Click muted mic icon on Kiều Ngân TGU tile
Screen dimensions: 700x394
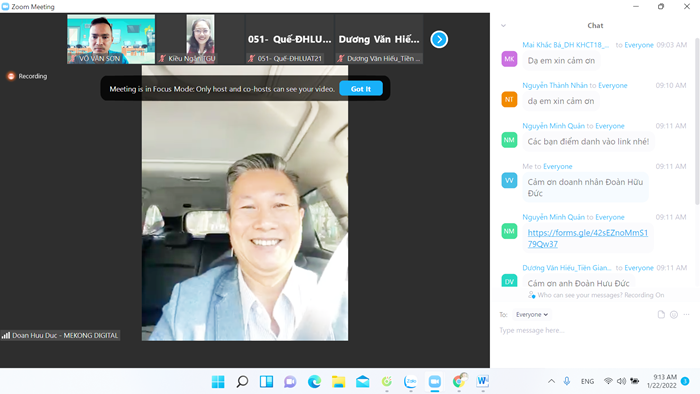162,58
